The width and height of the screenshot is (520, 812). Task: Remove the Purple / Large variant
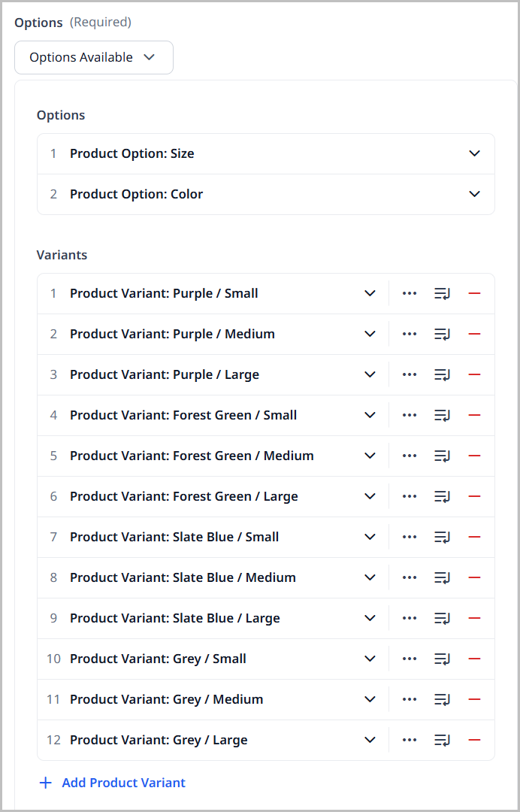pyautogui.click(x=474, y=374)
